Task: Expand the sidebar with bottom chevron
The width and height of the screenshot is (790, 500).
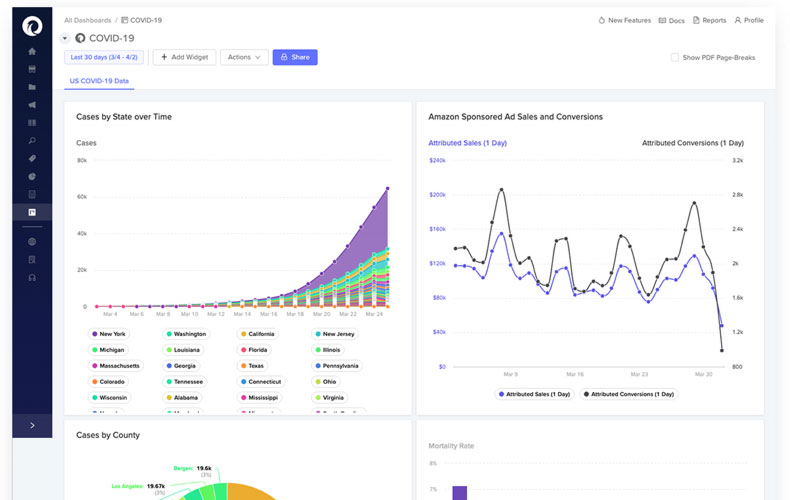Action: pyautogui.click(x=32, y=425)
